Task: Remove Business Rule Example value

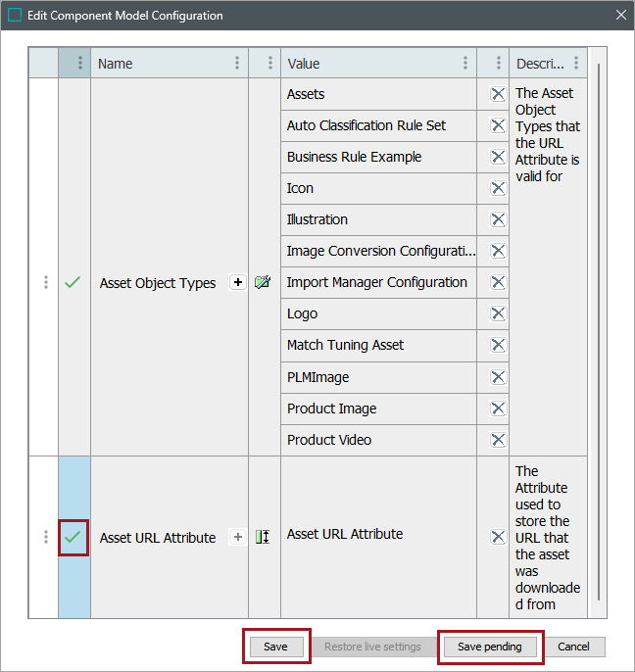Action: 498,157
